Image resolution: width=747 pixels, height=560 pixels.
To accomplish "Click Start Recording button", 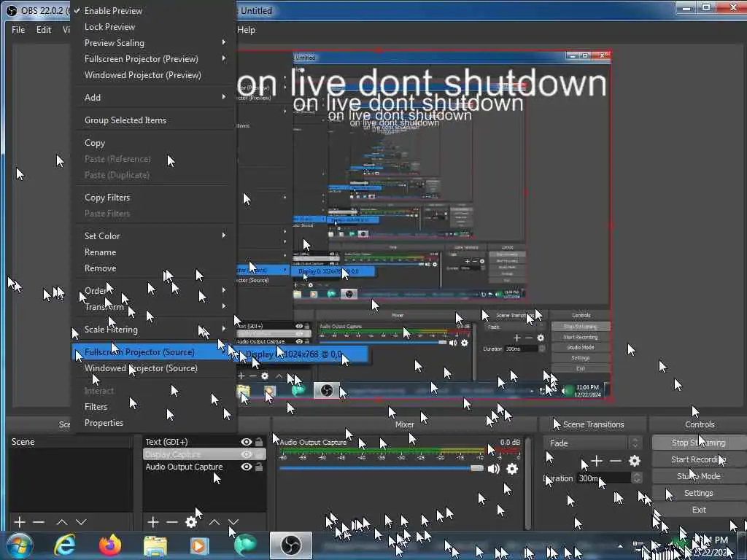I will (699, 459).
